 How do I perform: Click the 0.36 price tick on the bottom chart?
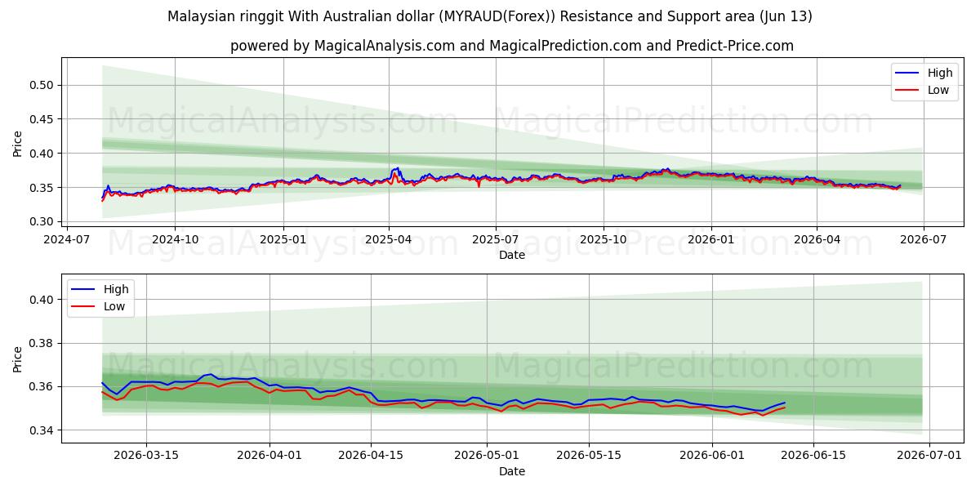click(x=42, y=386)
